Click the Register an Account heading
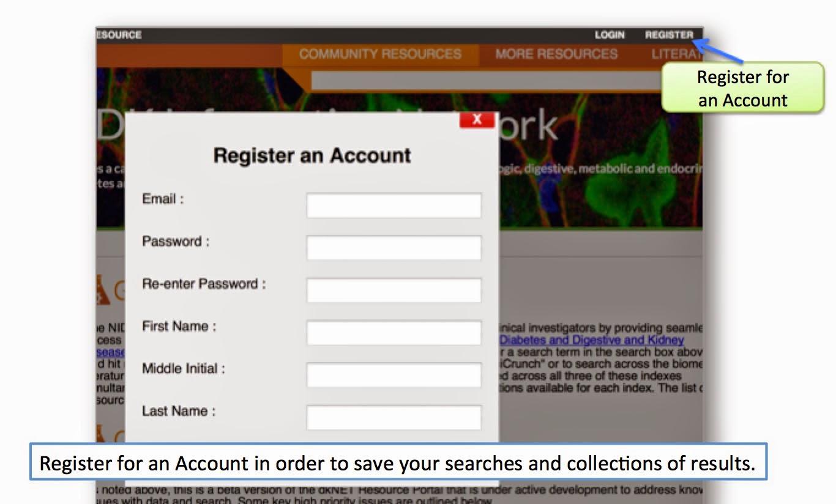Viewport: 836px width, 504px height. point(312,155)
